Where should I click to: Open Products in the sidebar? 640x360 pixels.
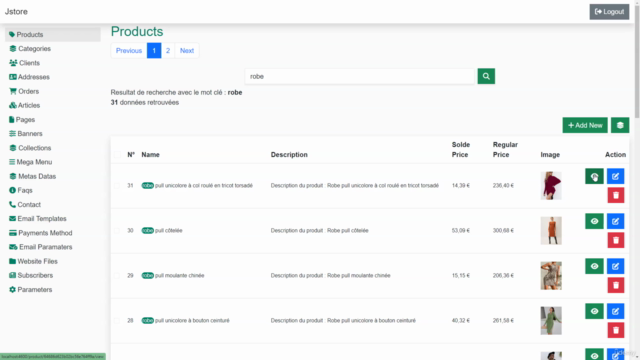pos(53,35)
